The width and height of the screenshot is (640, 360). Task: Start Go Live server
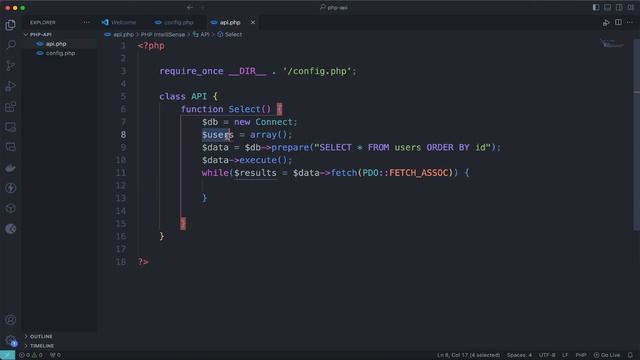607,355
